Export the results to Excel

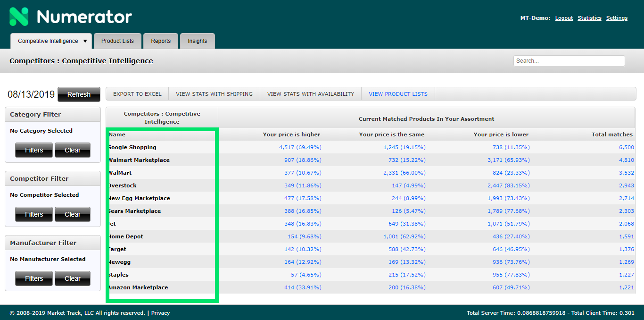pos(137,93)
